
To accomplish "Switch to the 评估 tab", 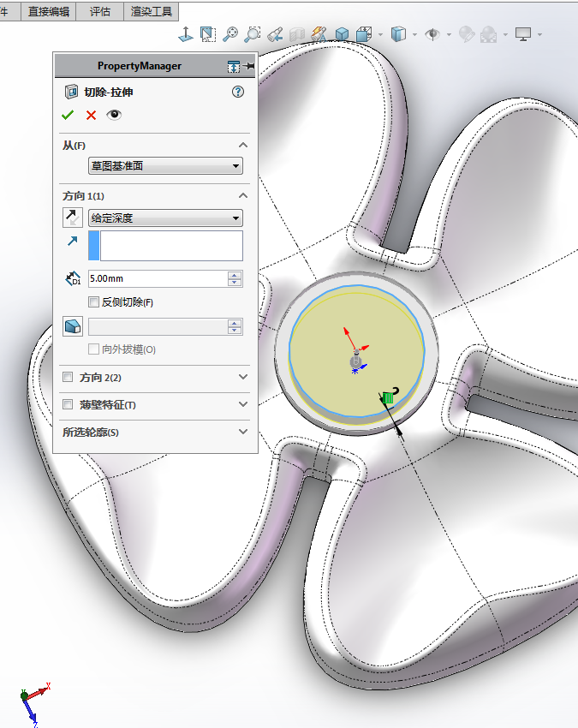I will (100, 11).
